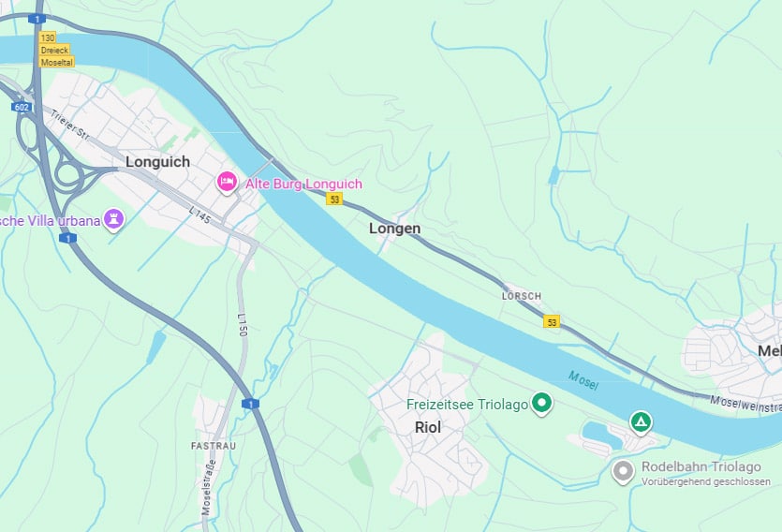
Task: Click the Riol town name
Action: [428, 427]
